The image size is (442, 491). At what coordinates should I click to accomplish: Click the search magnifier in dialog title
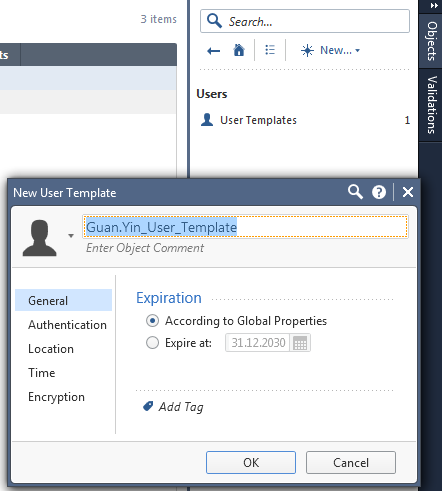pos(355,192)
